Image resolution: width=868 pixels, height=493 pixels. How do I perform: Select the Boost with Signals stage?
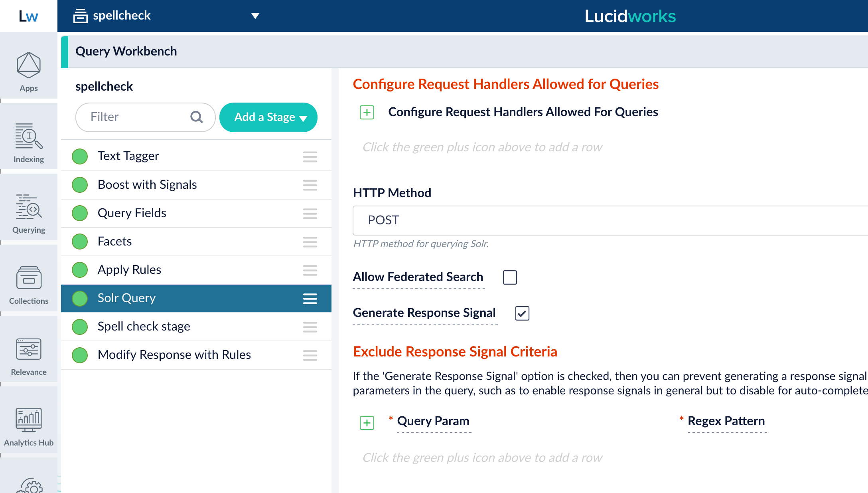(x=196, y=185)
